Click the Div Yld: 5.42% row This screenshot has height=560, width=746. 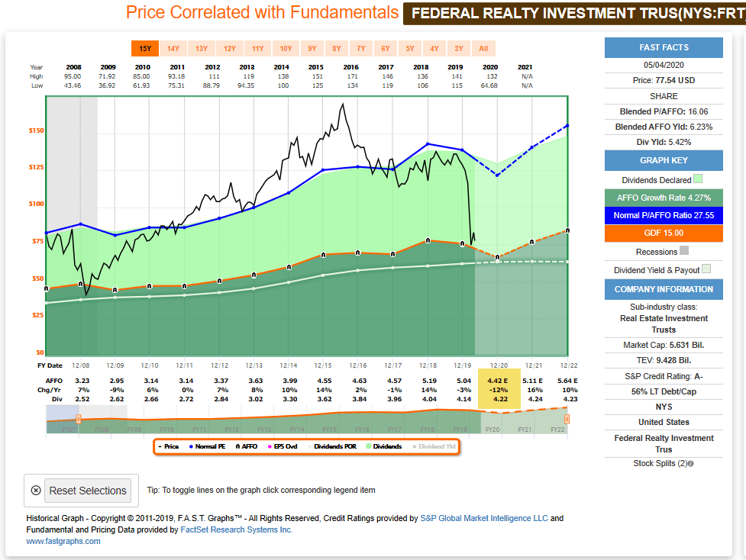coord(664,142)
